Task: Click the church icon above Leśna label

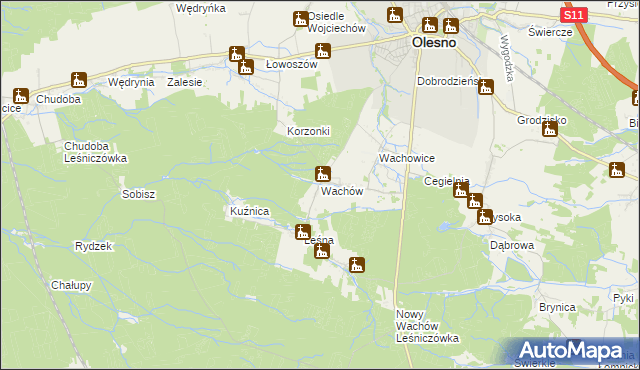Action: pyautogui.click(x=303, y=232)
